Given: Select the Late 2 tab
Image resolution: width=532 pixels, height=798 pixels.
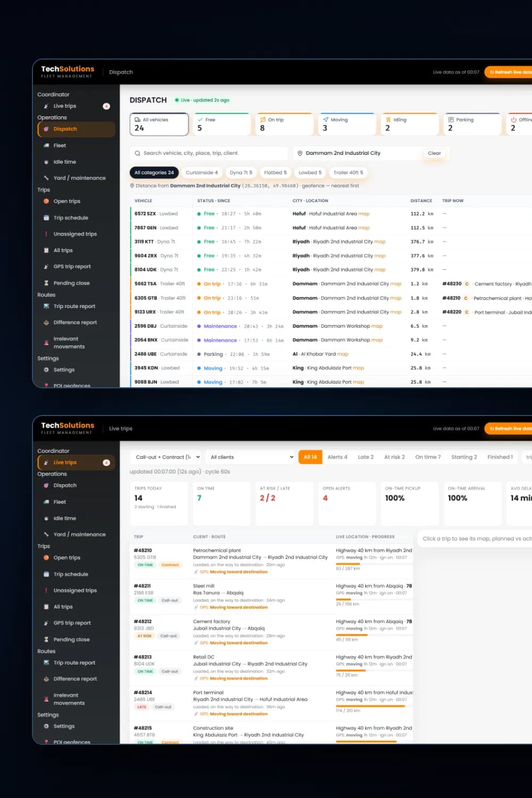Looking at the screenshot, I should point(365,457).
